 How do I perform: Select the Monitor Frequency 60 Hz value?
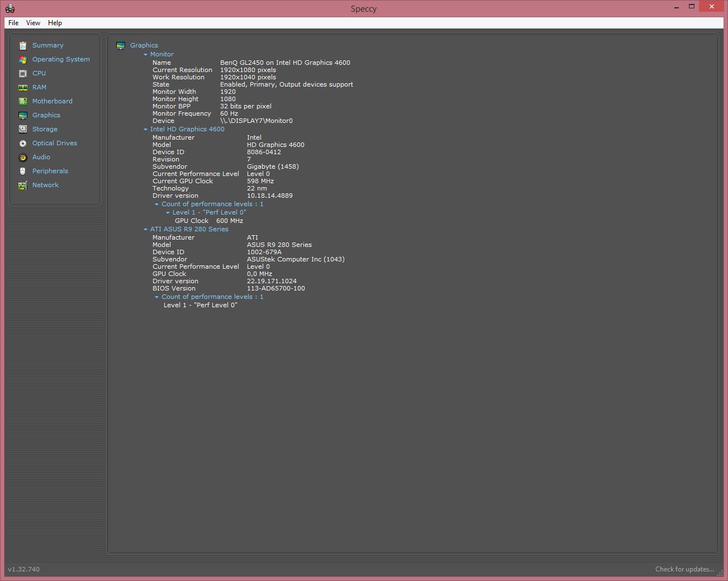[x=229, y=113]
